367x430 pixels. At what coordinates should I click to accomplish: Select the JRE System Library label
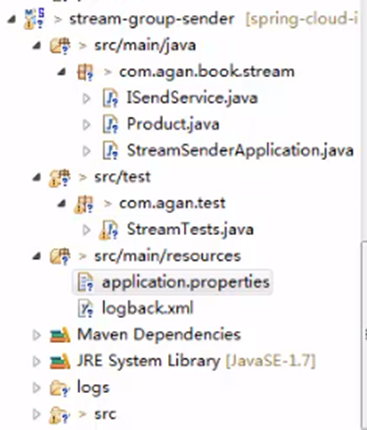[148, 361]
